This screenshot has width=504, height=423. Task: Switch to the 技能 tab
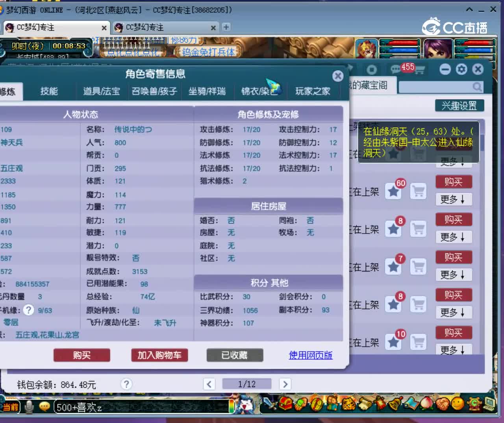(49, 91)
